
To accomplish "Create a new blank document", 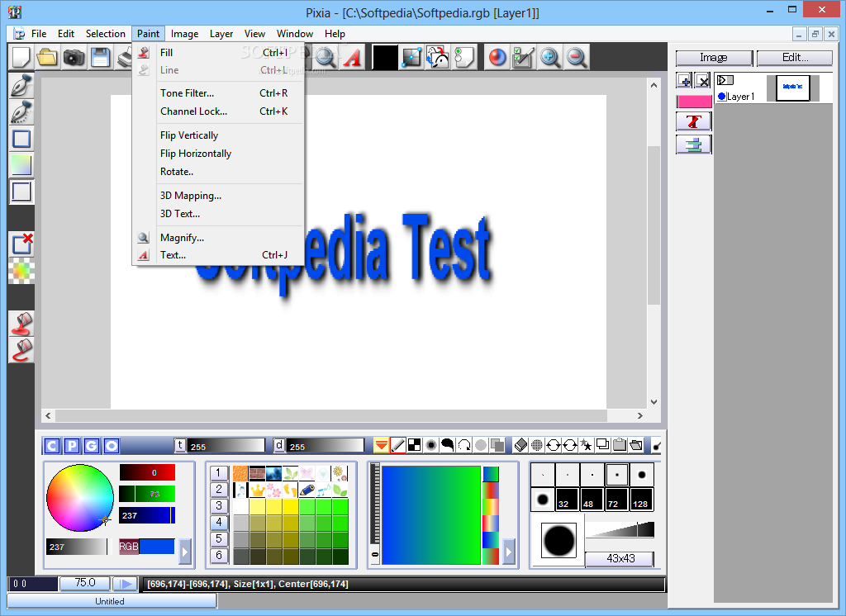I will pos(21,57).
